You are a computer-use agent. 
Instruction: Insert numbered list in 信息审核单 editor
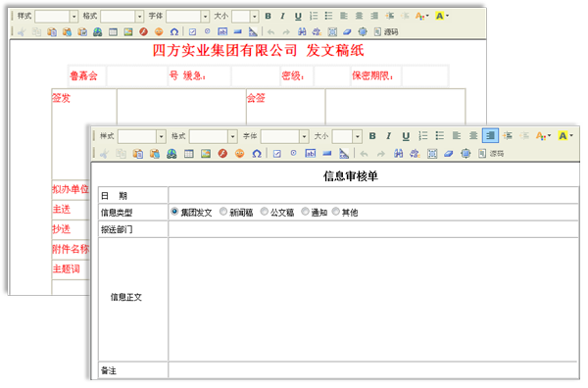click(x=423, y=136)
